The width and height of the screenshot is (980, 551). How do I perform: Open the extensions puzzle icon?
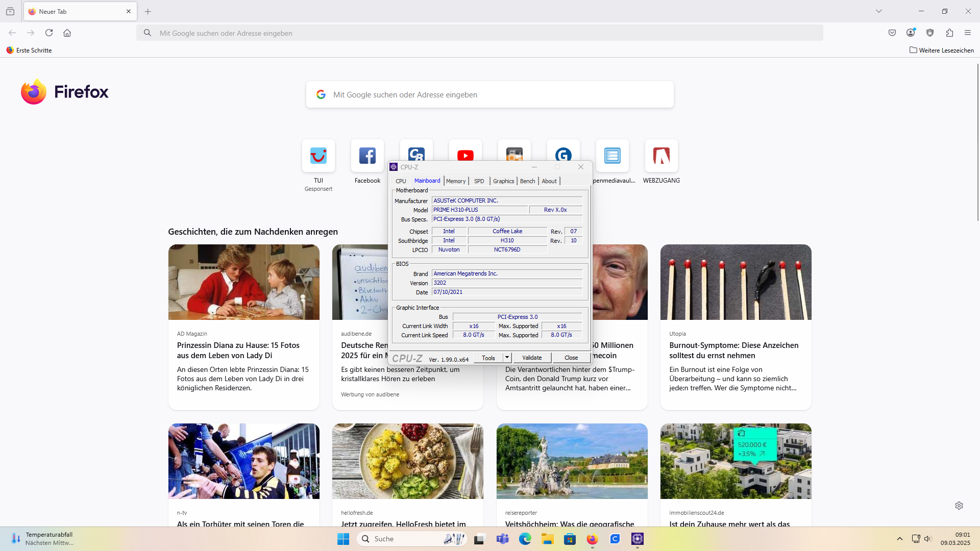(x=949, y=33)
